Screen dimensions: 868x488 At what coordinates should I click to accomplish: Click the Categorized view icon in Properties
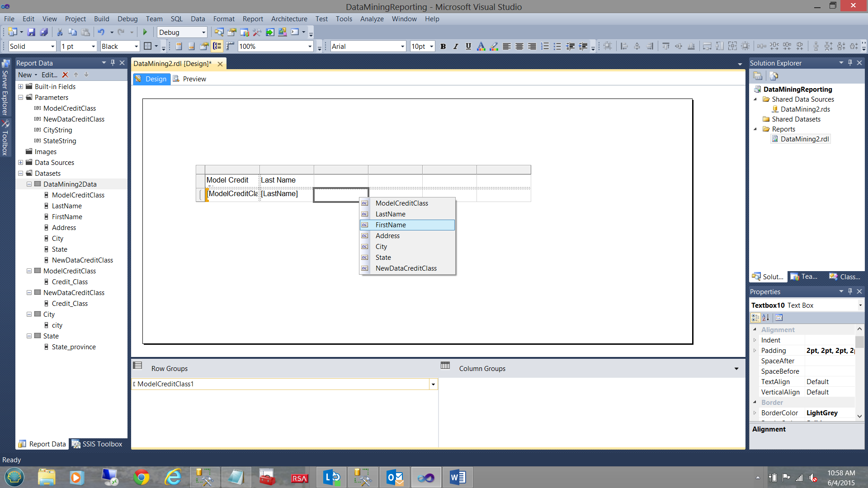pos(755,318)
